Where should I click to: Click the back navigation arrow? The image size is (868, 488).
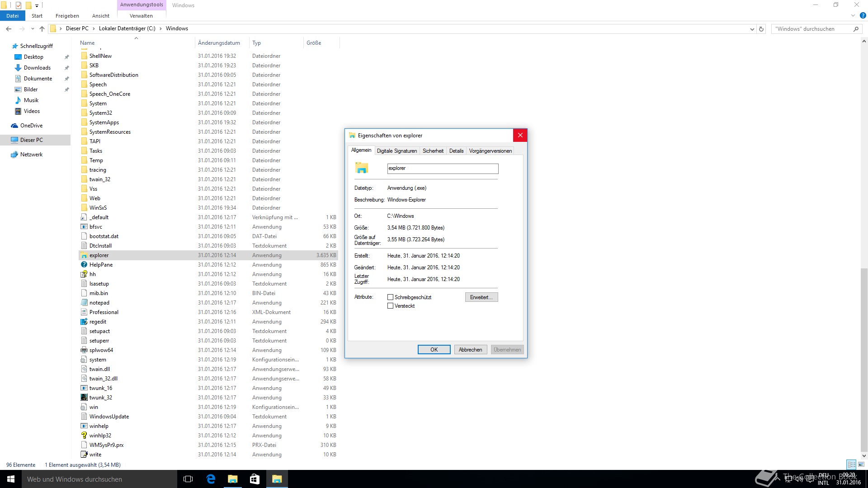tap(9, 28)
